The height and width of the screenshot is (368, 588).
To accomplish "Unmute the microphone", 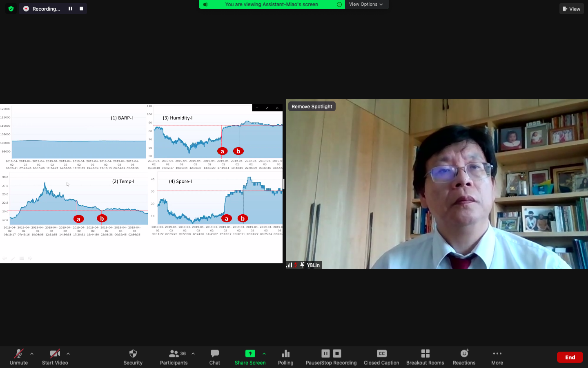I will coord(19,357).
